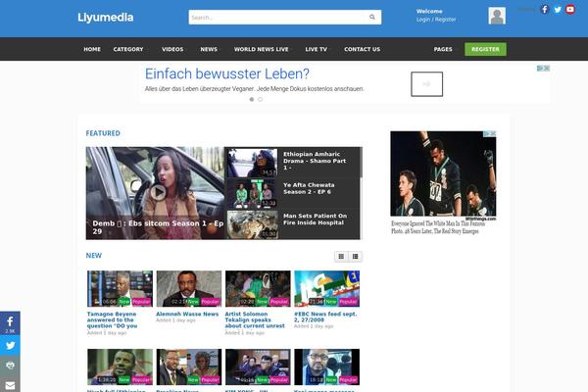The height and width of the screenshot is (392, 588).
Task: Click the Einfach bewusster Leben ad headline
Action: pos(227,73)
